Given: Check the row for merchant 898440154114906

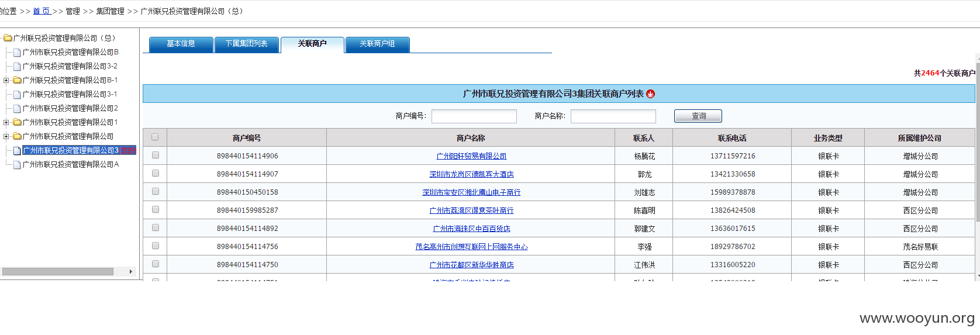Looking at the screenshot, I should click(156, 155).
